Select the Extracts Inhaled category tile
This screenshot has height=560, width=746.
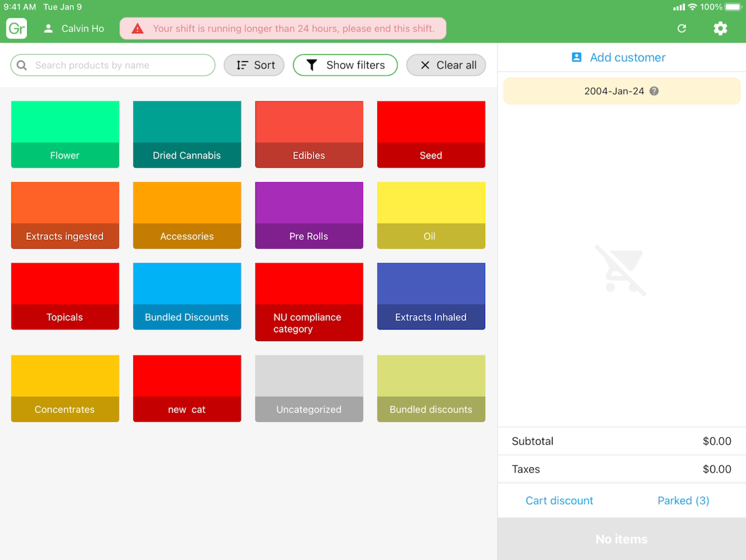click(x=431, y=296)
